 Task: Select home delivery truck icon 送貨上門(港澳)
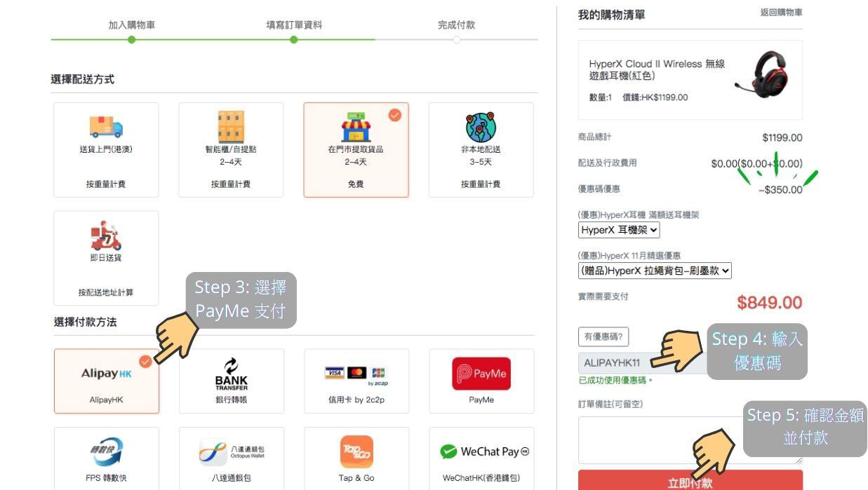click(106, 127)
